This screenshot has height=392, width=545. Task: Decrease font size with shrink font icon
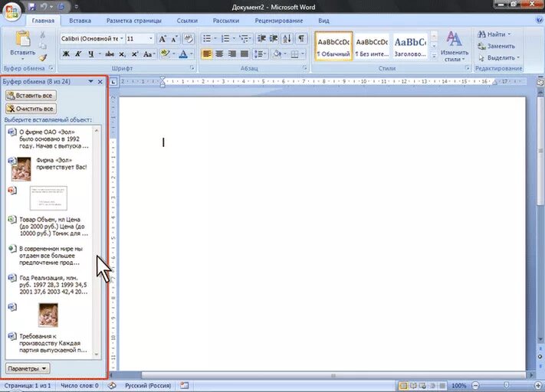coord(175,39)
